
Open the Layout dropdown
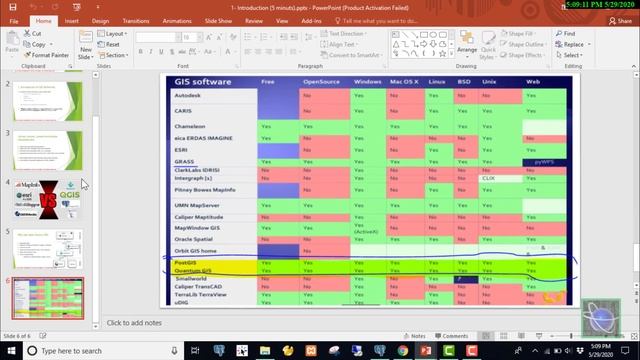pos(113,33)
